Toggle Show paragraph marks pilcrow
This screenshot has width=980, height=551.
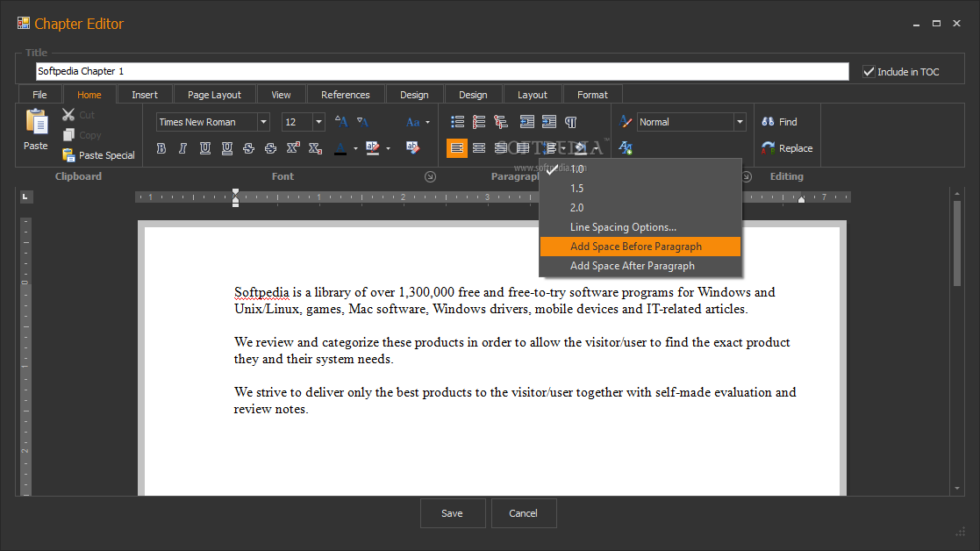pos(571,122)
